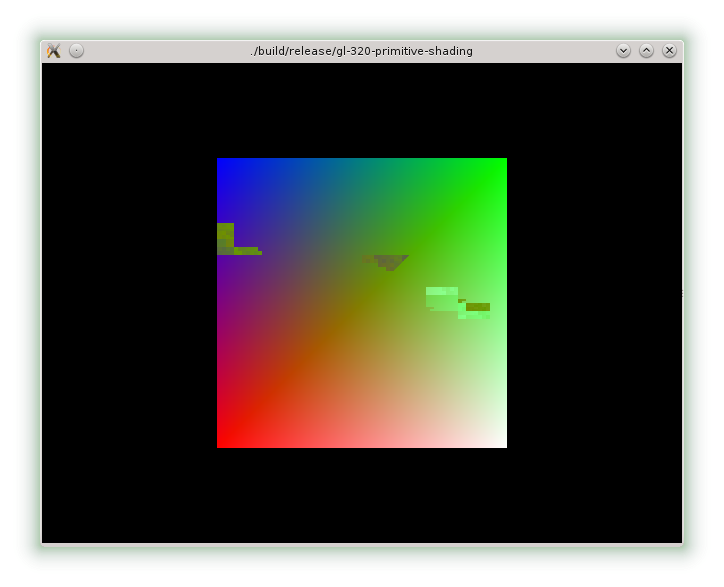Viewport: 724px width, 587px height.
Task: Minimize the window with the down-chevron button
Action: pyautogui.click(x=623, y=51)
